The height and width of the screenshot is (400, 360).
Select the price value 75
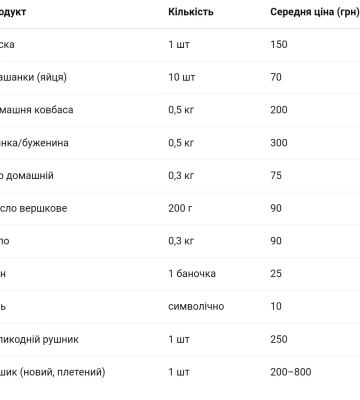[276, 175]
